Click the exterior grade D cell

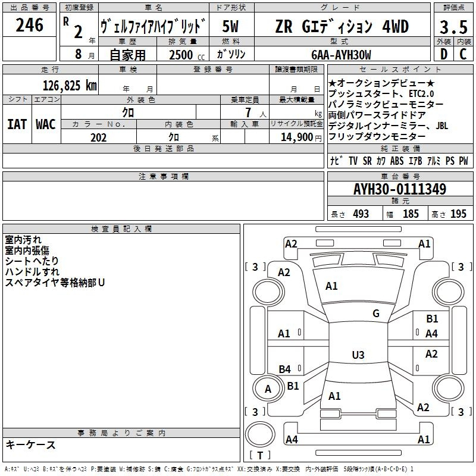(x=443, y=54)
